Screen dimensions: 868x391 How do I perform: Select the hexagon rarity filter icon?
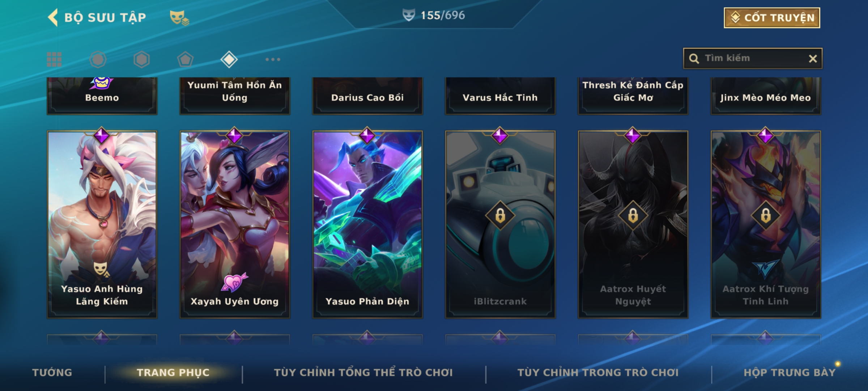pyautogui.click(x=141, y=59)
